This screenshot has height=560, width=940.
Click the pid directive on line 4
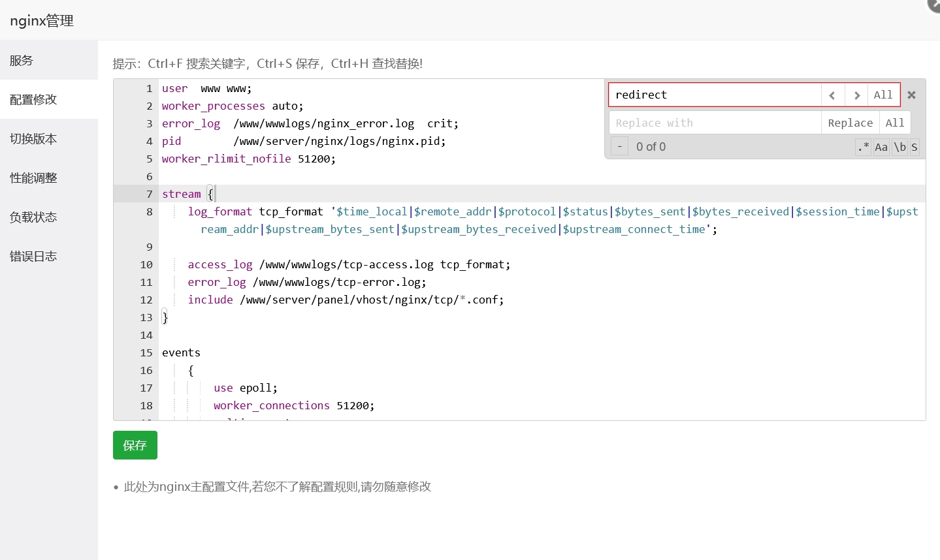click(x=172, y=141)
